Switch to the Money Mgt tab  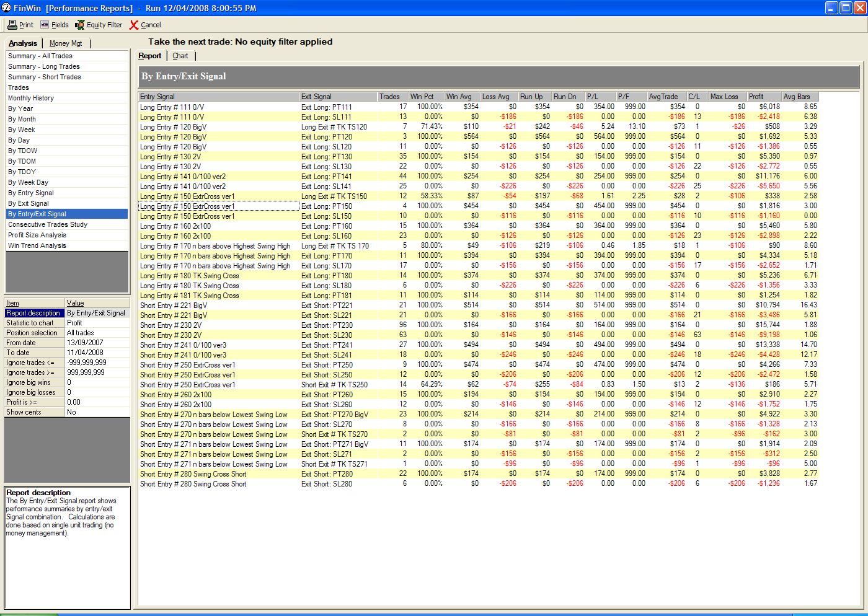(x=66, y=43)
